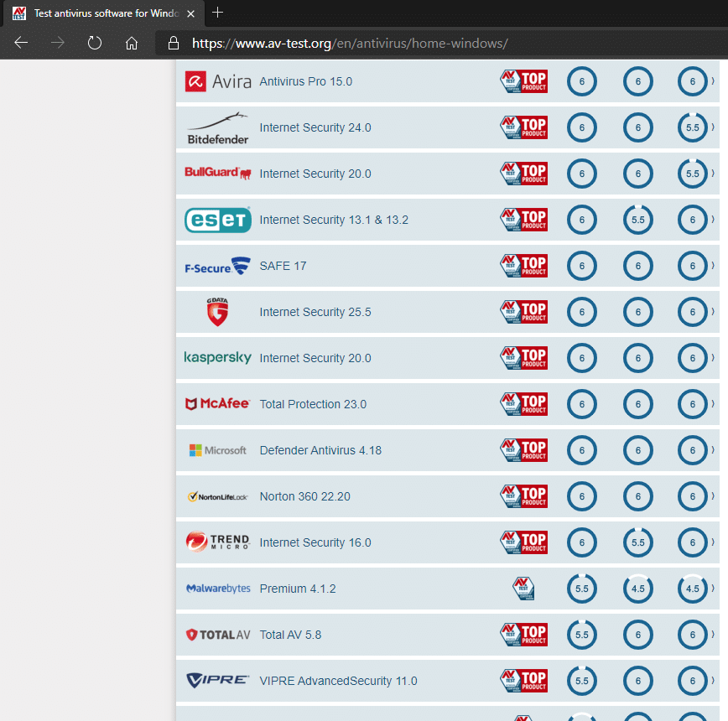
Task: Open Norton 360 22.20 link
Action: pos(304,496)
